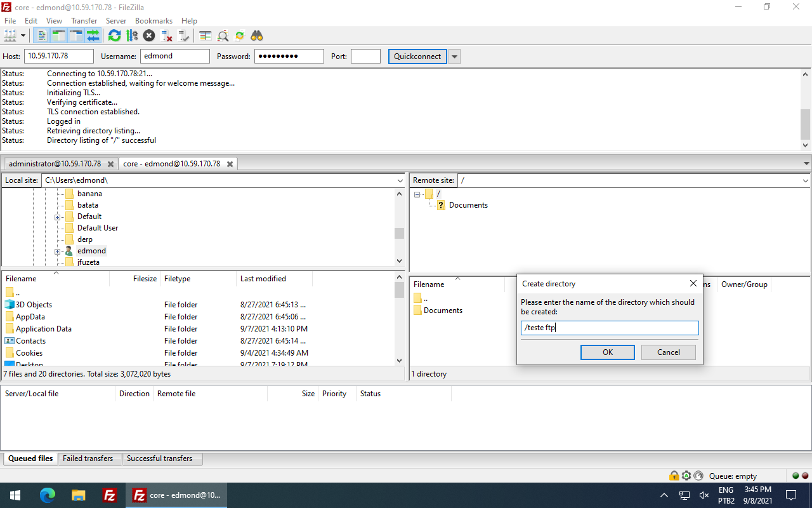Disconnect from the current server

(x=166, y=36)
